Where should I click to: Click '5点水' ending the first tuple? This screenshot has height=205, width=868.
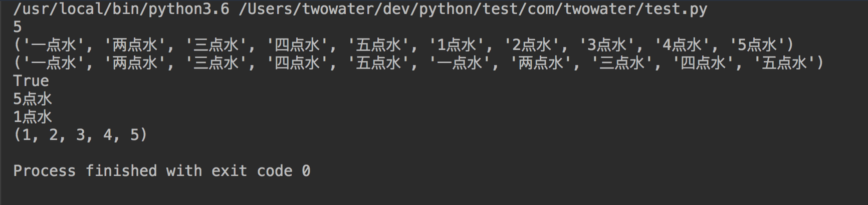pyautogui.click(x=757, y=45)
